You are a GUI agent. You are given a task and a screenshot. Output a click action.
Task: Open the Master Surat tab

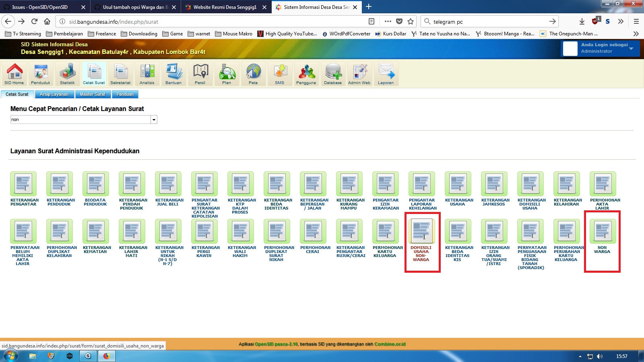pos(93,94)
